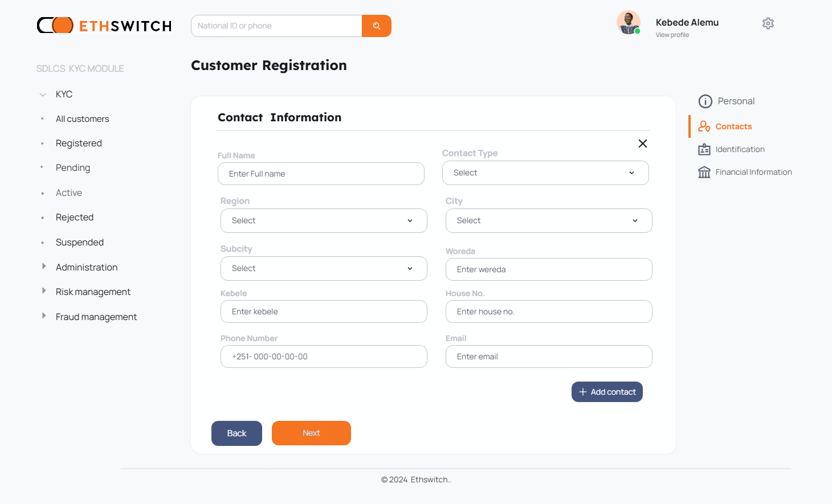This screenshot has height=504, width=832.
Task: Click the orange search magnifier button
Action: tap(377, 26)
